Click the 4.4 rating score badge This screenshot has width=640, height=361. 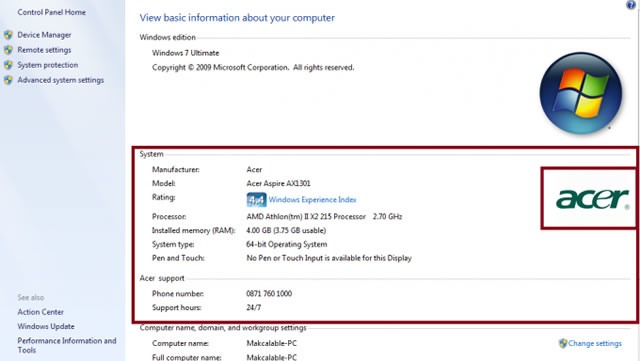click(x=256, y=200)
